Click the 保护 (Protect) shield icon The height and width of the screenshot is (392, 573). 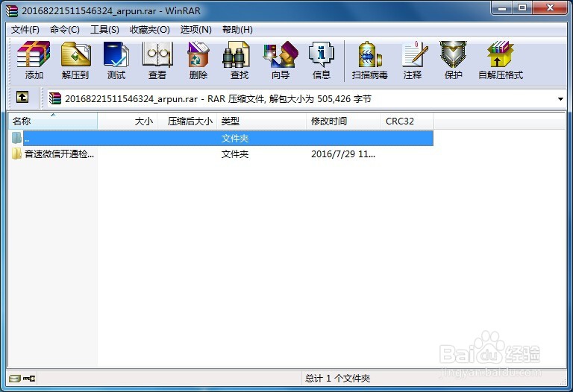pyautogui.click(x=453, y=60)
